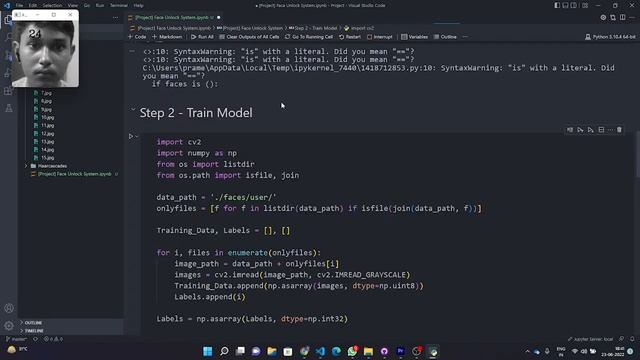
Task: Open notebook toolbar overflow menu
Action: (465, 37)
